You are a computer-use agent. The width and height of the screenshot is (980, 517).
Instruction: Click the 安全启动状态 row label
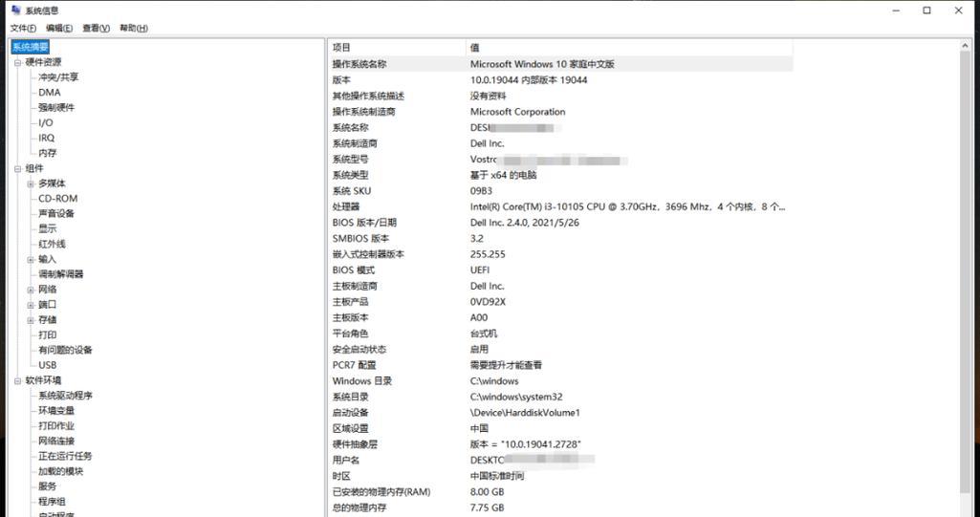click(359, 349)
